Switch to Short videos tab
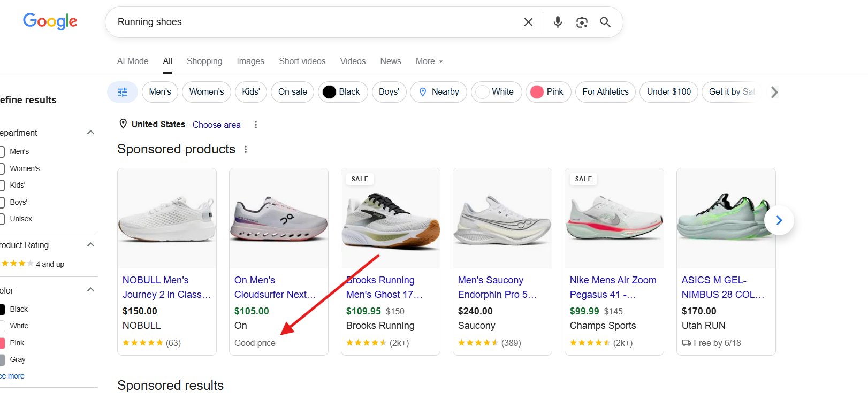 pos(302,61)
